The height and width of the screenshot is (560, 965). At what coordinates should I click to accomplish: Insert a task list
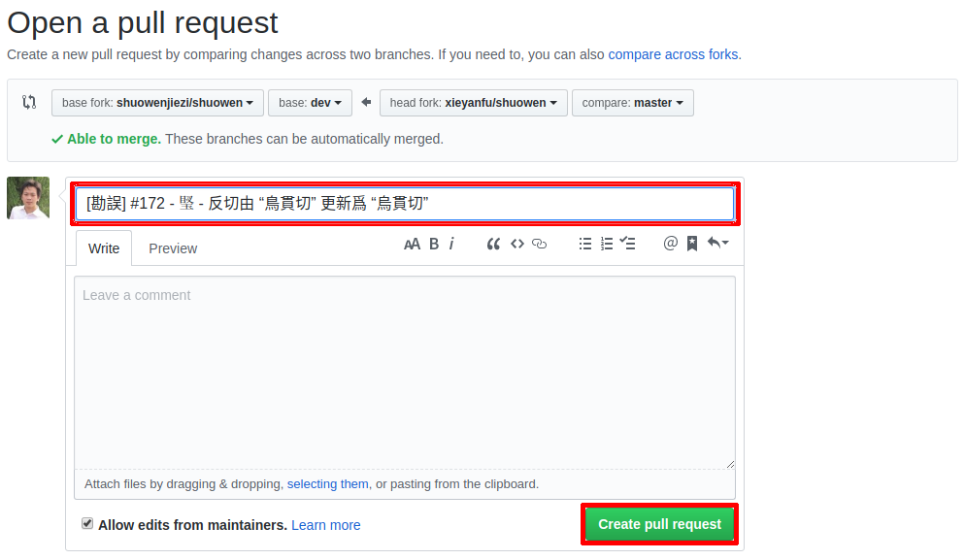[628, 244]
